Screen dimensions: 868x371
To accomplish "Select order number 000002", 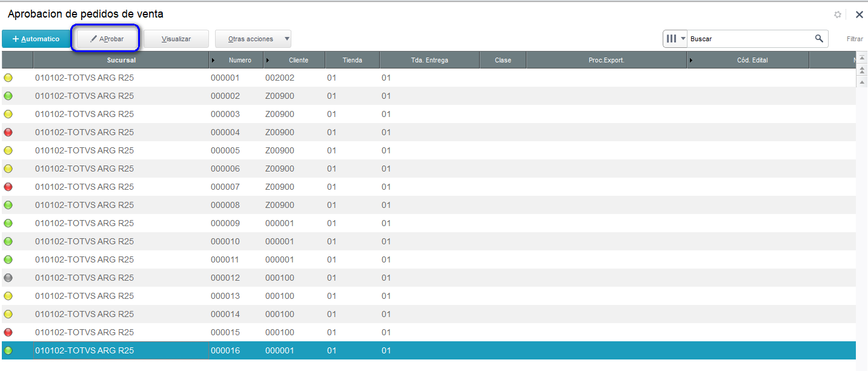I will pos(225,96).
